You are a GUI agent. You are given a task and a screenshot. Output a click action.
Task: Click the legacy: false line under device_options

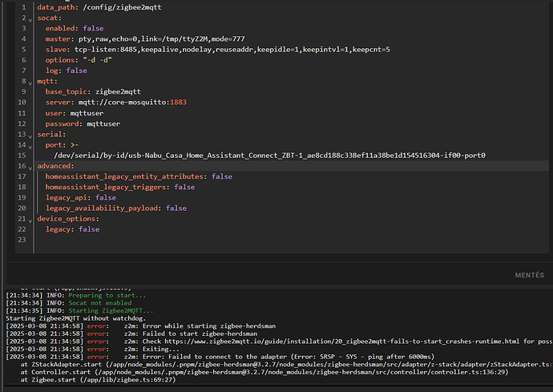[72, 230]
